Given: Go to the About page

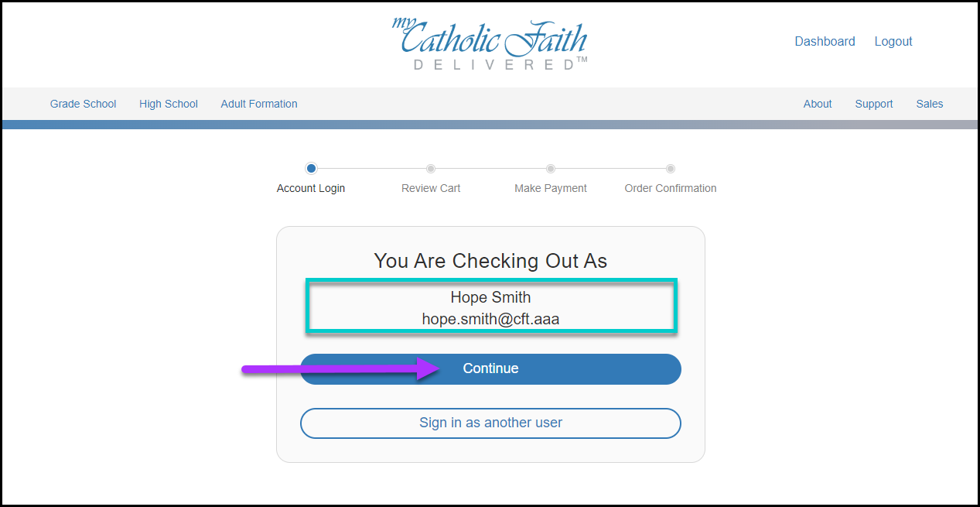Looking at the screenshot, I should [x=818, y=104].
